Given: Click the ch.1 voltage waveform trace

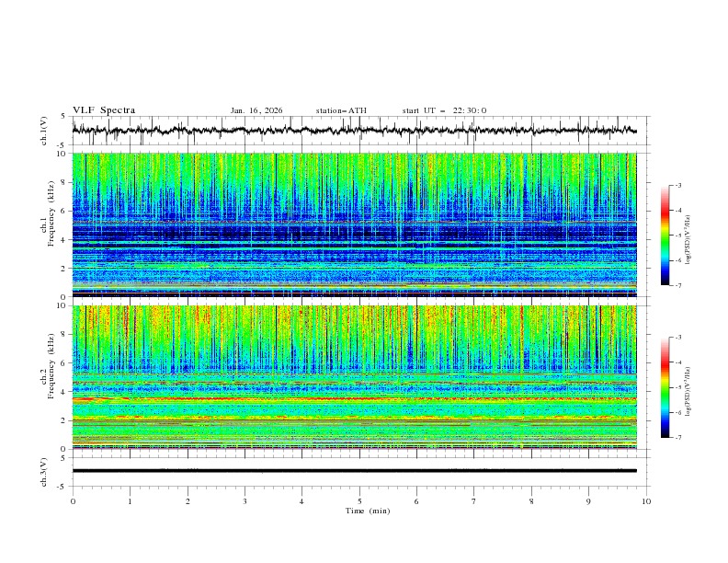Looking at the screenshot, I should (354, 130).
